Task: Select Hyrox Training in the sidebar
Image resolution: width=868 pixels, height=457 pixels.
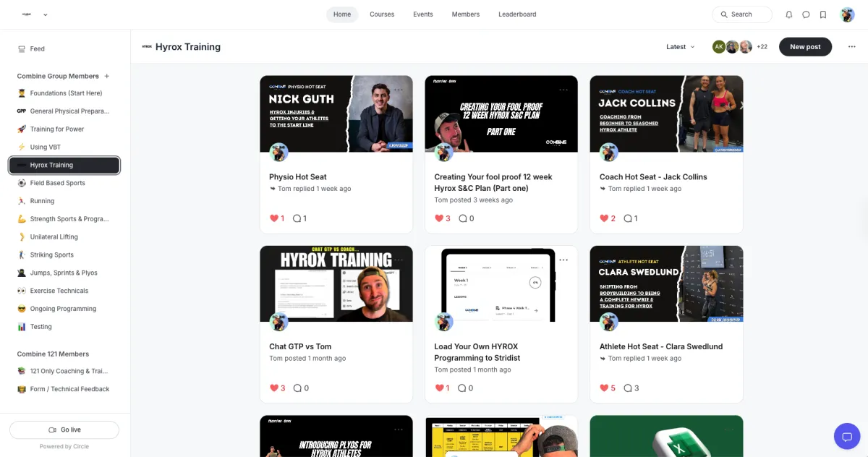Action: 64,166
